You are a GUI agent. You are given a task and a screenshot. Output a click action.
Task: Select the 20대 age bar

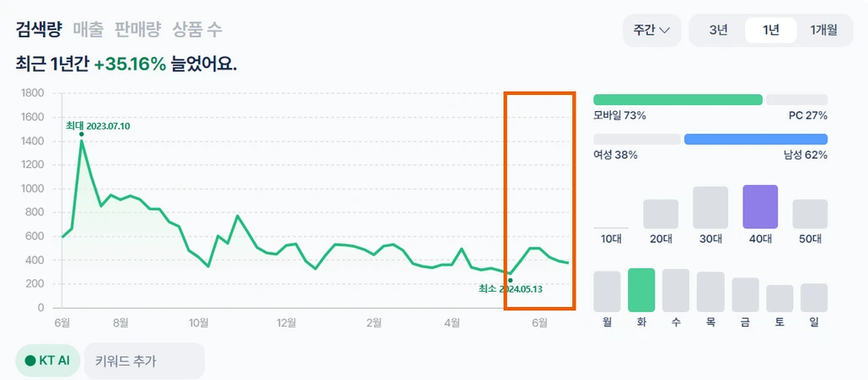click(x=660, y=214)
